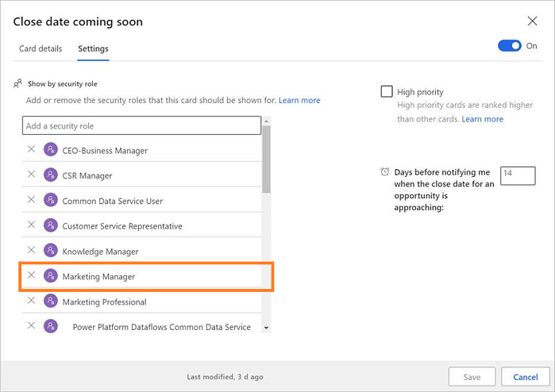Viewport: 555px width, 392px height.
Task: Click the days before notifying input box
Action: [x=518, y=175]
